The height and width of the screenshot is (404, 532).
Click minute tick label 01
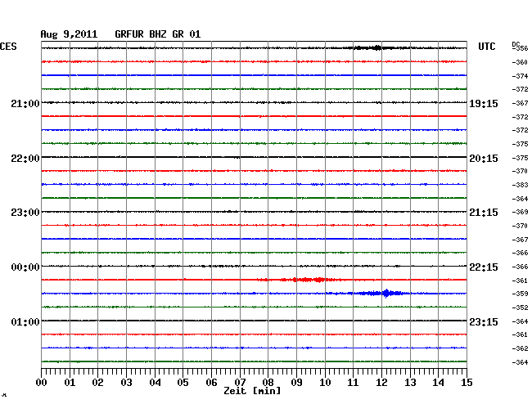[x=70, y=383]
